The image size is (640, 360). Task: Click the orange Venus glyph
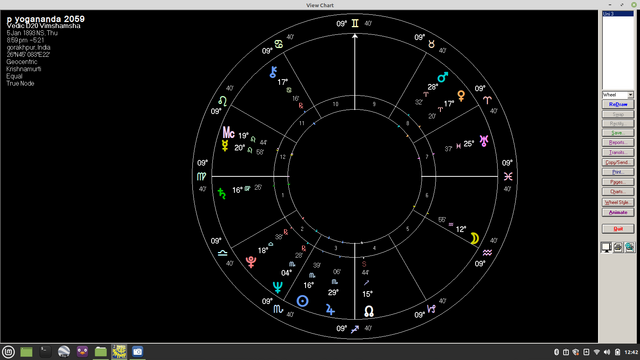point(461,96)
